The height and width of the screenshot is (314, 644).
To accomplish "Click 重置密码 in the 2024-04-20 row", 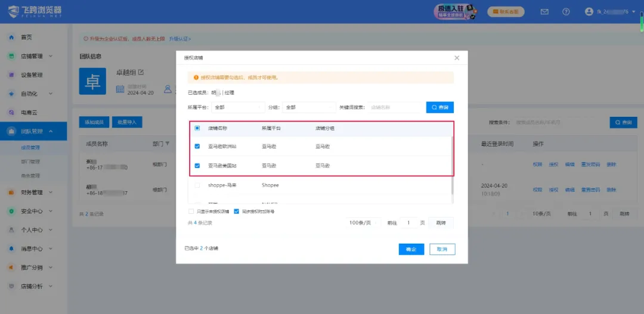I will (x=590, y=190).
